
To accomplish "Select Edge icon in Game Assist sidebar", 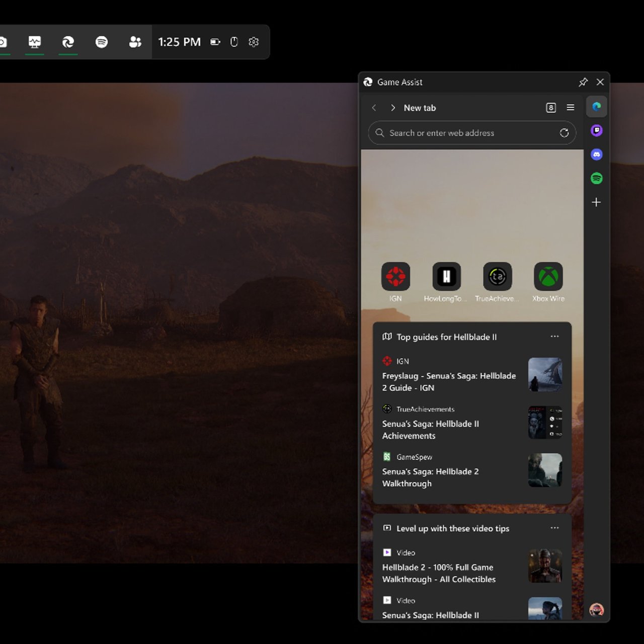I will tap(597, 107).
